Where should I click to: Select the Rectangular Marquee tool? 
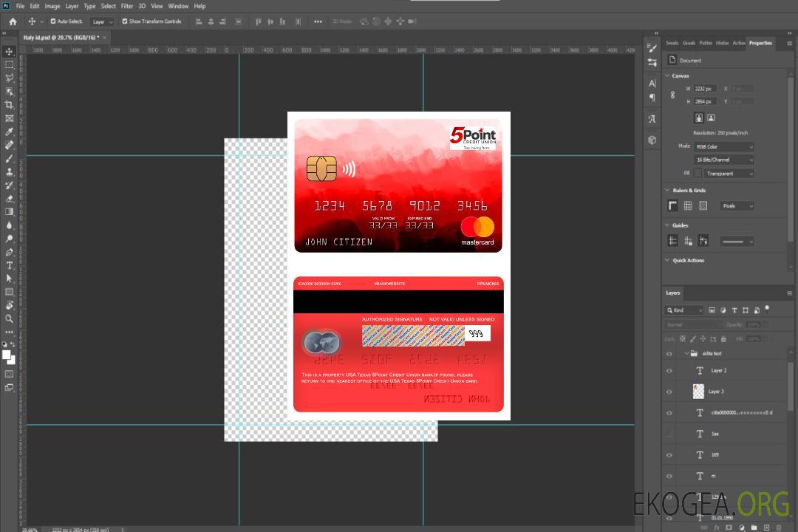point(9,65)
